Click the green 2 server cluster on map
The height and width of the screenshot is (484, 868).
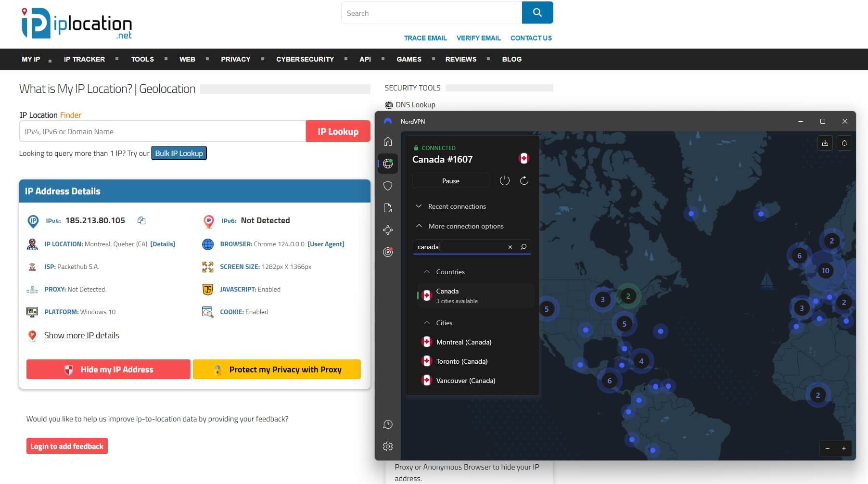click(x=627, y=296)
